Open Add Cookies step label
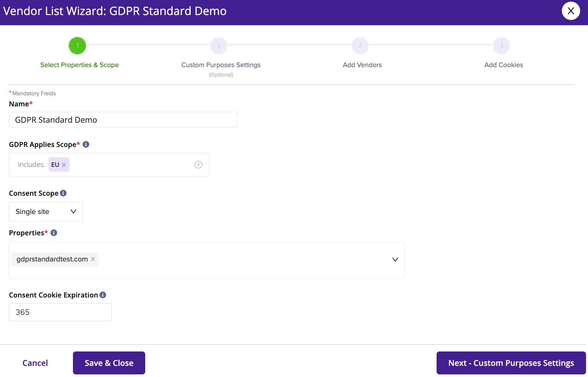588x377 pixels. click(x=504, y=65)
